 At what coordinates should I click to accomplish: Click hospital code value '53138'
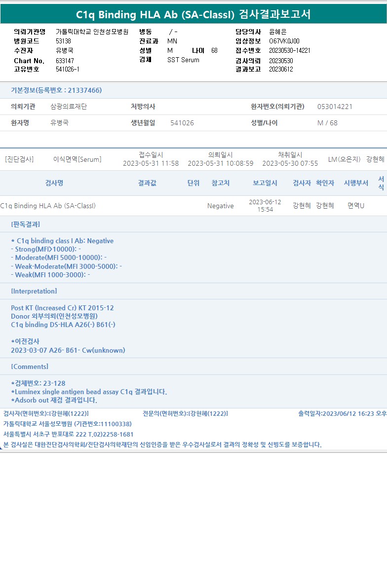64,41
